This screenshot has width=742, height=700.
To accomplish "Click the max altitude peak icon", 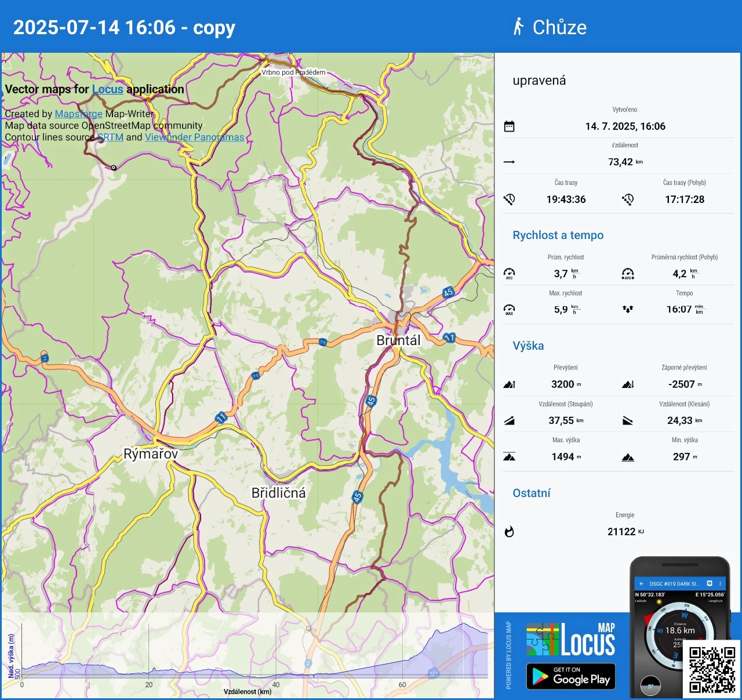I will (509, 457).
